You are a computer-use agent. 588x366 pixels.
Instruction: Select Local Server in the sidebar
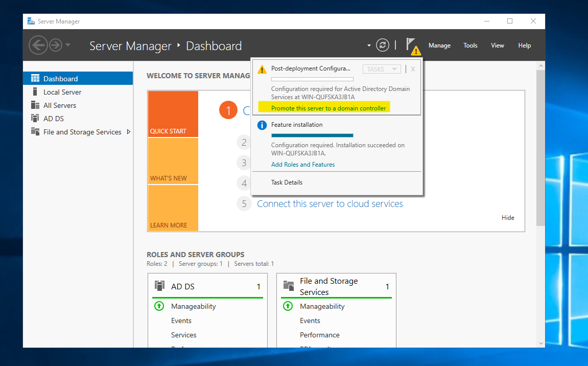78,92
